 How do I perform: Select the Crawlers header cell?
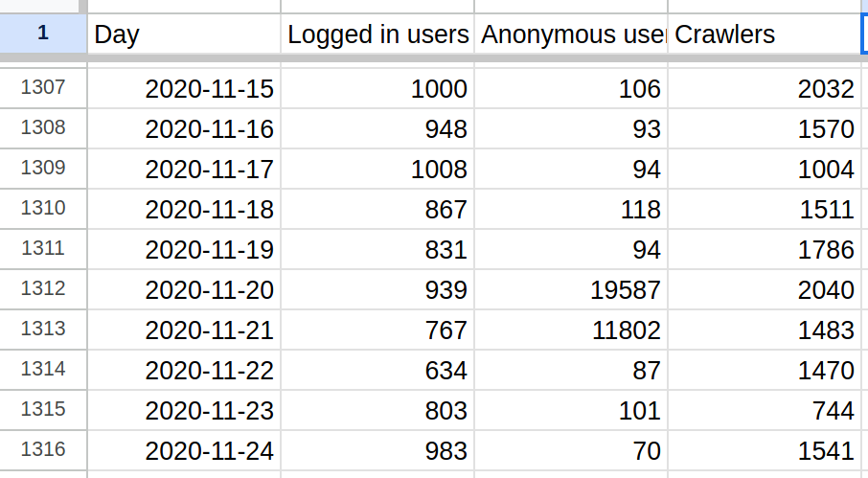click(x=765, y=34)
